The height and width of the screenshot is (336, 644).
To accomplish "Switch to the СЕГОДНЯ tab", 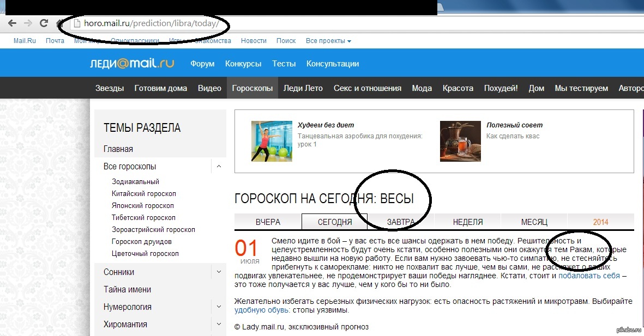I will (x=335, y=222).
